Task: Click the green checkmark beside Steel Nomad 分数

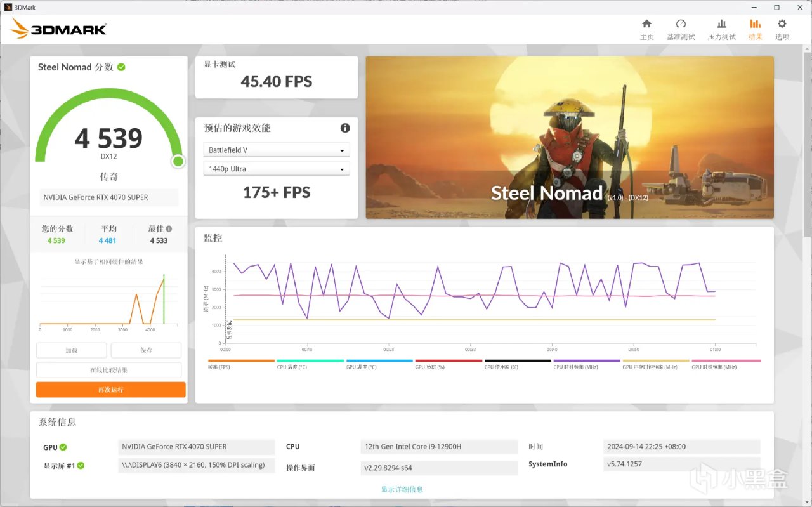Action: click(x=121, y=67)
